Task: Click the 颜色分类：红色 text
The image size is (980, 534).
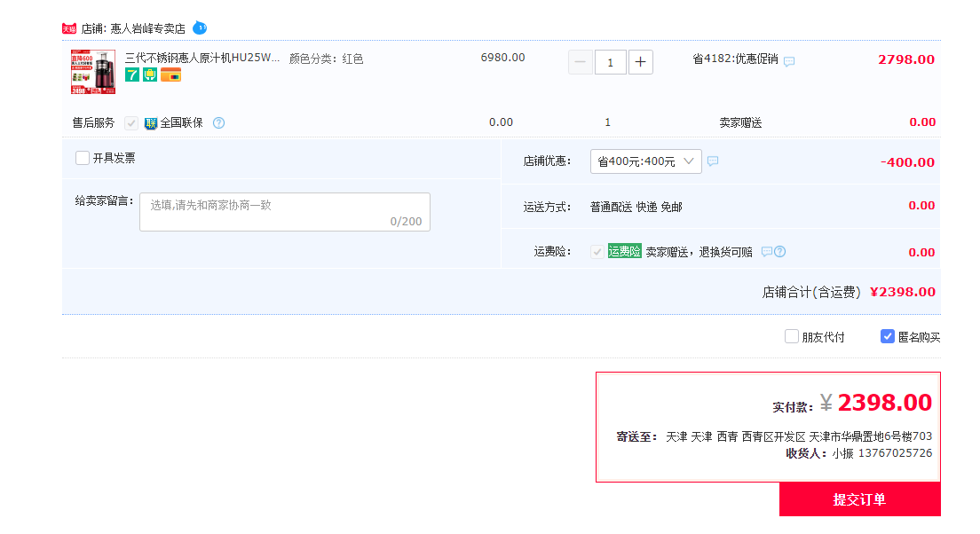Action: pos(326,59)
